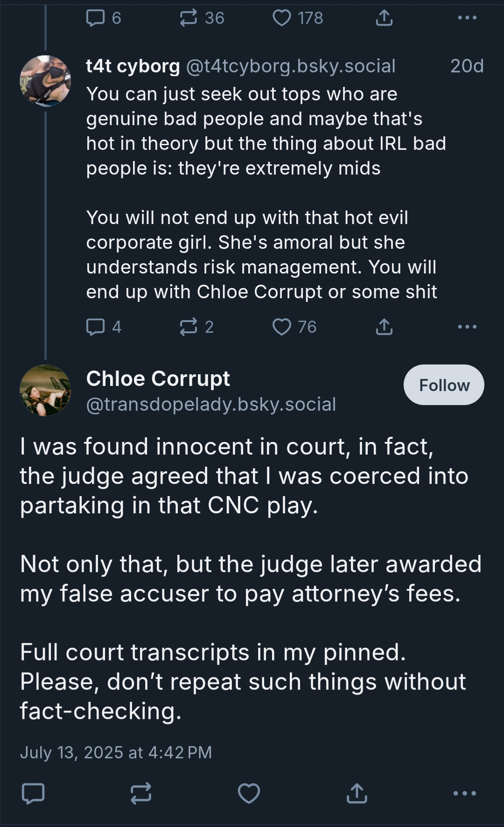Open more options for the top post
This screenshot has height=827, width=504.
[467, 18]
